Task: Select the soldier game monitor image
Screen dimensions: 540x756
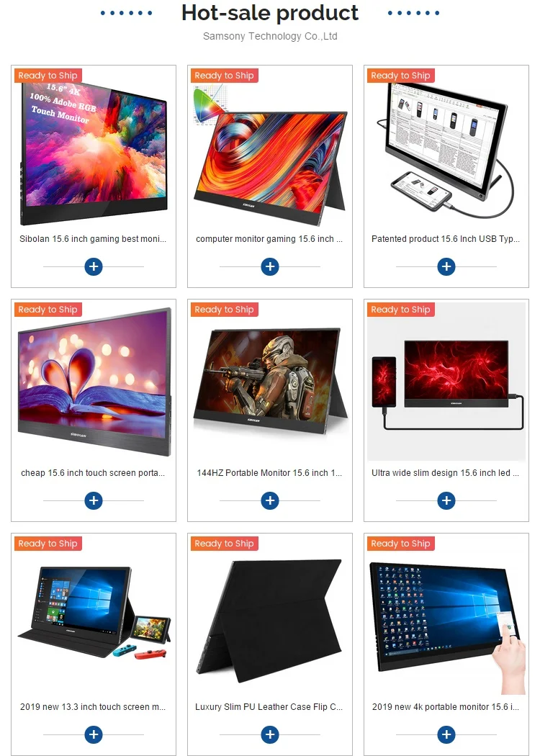Action: click(x=270, y=382)
